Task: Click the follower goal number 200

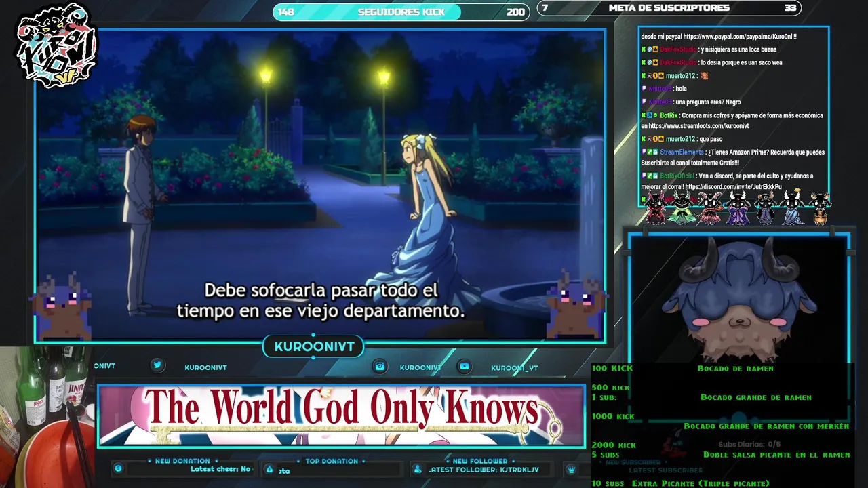Action: (515, 12)
